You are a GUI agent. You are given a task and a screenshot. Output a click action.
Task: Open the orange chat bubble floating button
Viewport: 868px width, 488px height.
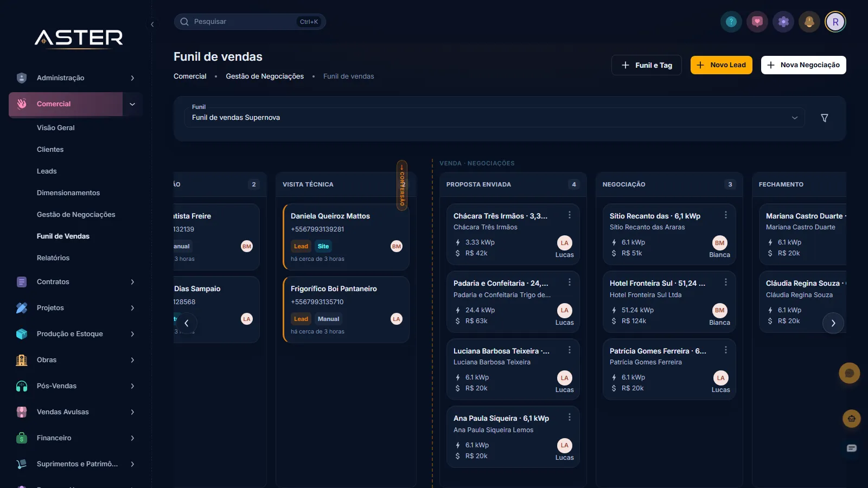coord(850,373)
